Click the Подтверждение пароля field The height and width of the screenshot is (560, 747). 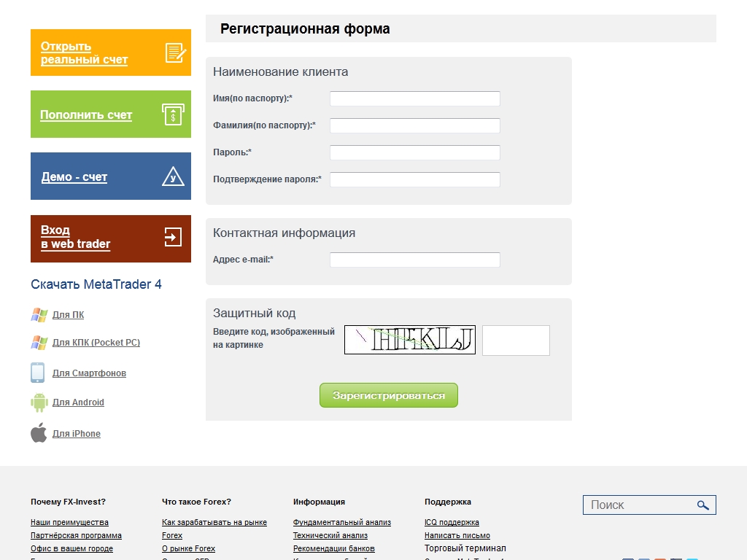(x=414, y=179)
